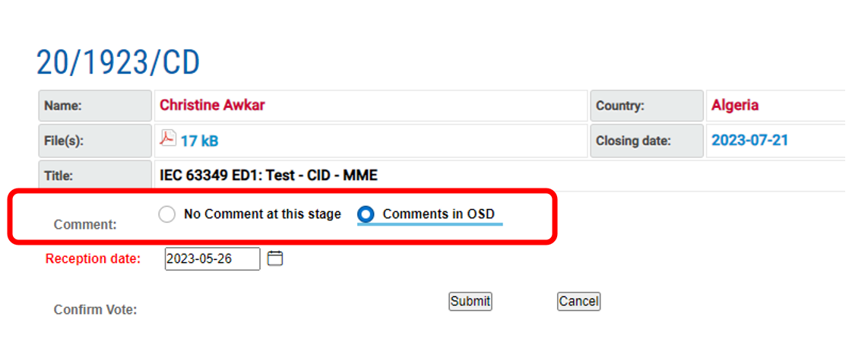Viewport: 868px width, 364px height.
Task: Click the 20/1923/CD document heading
Action: [x=118, y=63]
